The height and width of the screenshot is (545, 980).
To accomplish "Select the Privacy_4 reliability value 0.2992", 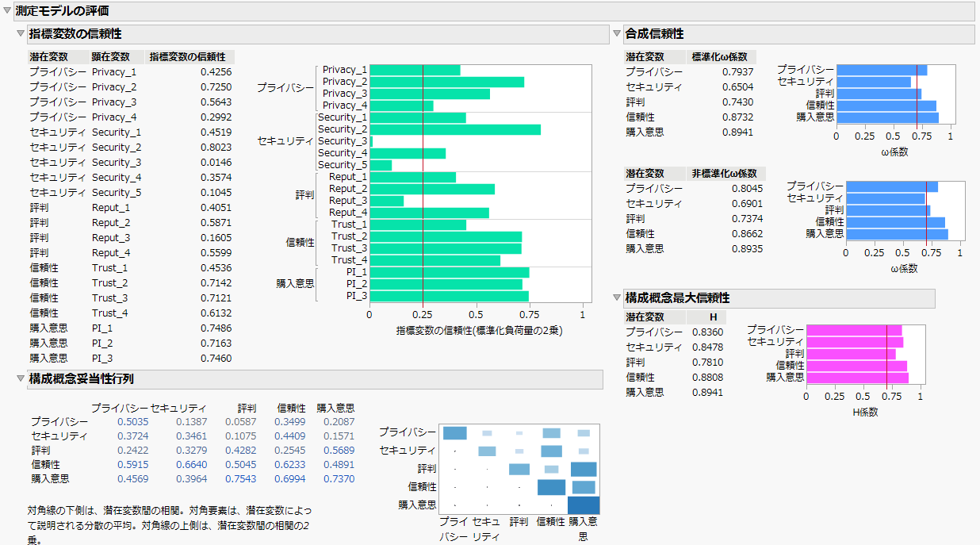I will coord(216,117).
